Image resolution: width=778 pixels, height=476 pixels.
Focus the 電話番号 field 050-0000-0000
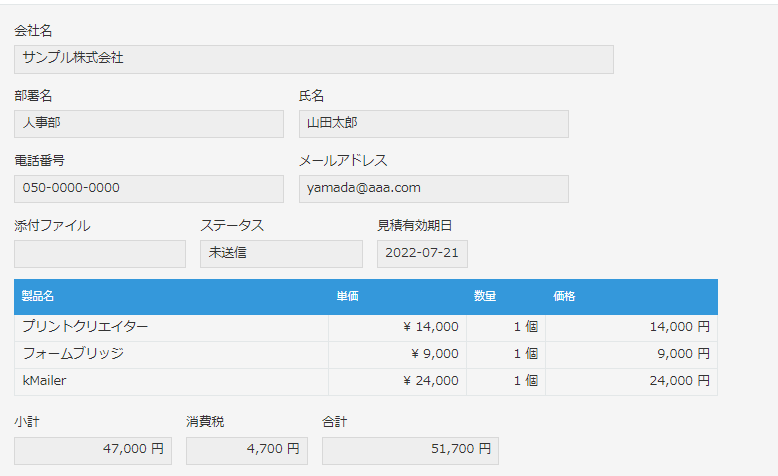point(148,188)
